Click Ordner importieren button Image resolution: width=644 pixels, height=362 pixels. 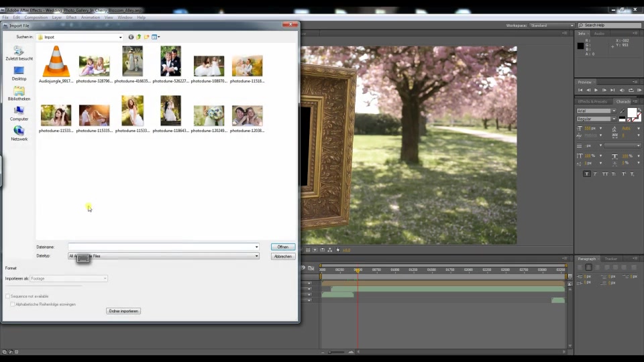pos(123,311)
